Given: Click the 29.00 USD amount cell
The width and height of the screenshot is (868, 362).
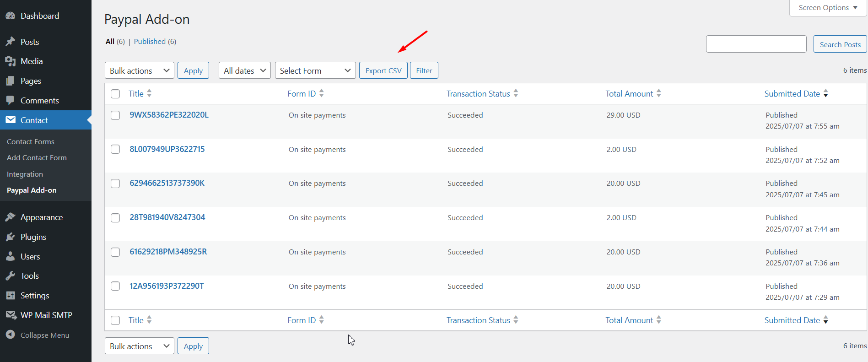Looking at the screenshot, I should (623, 115).
